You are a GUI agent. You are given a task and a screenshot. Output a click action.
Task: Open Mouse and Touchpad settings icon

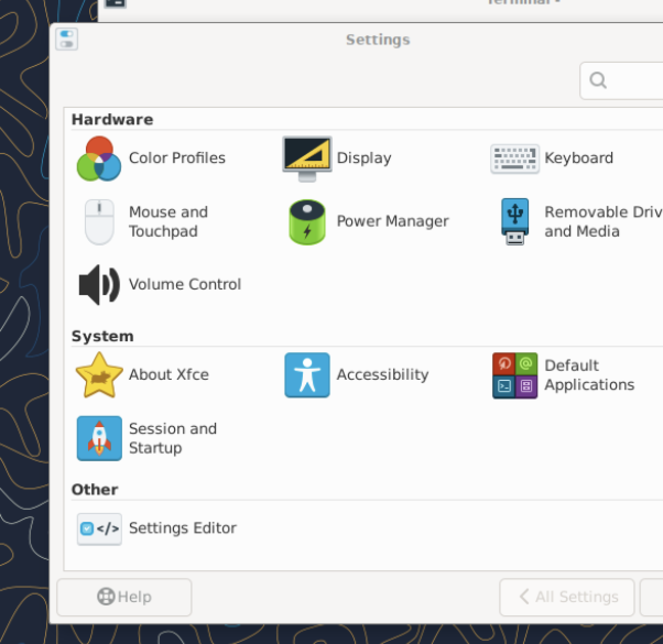(x=99, y=222)
